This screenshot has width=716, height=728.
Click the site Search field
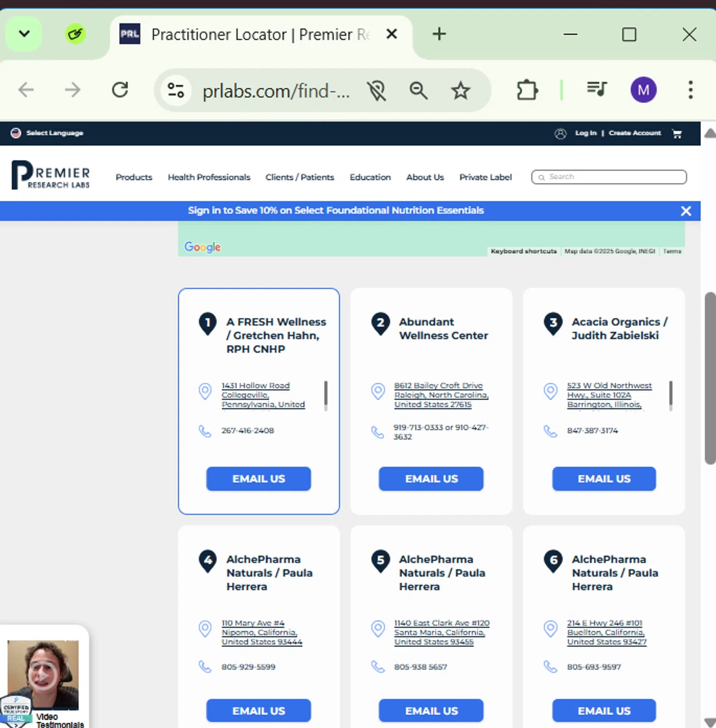609,177
